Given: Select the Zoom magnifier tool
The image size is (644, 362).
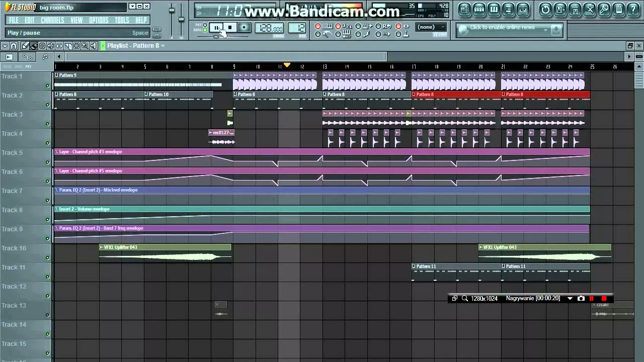Looking at the screenshot, I should 85,46.
